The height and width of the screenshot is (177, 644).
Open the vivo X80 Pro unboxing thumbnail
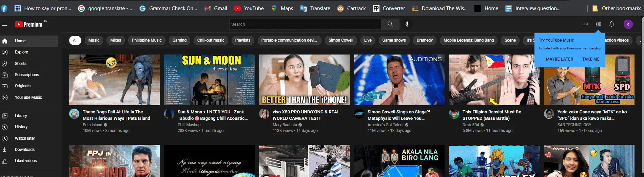coord(304,80)
